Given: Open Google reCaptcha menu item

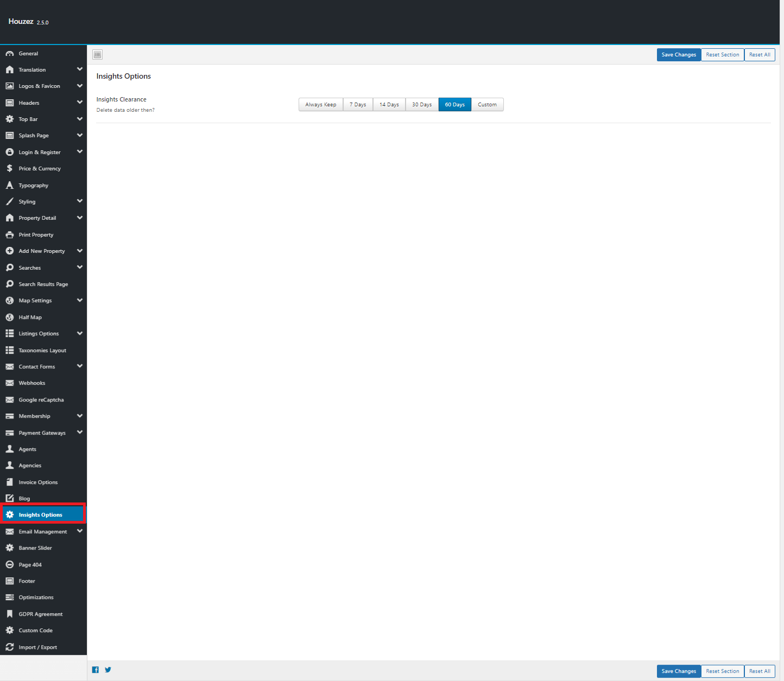Looking at the screenshot, I should 43,400.
